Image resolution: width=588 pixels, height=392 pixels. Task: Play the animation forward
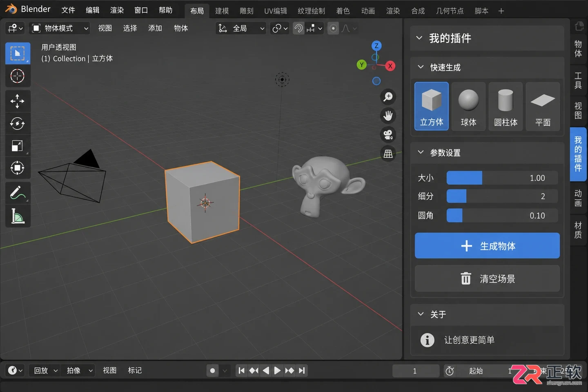pos(277,371)
